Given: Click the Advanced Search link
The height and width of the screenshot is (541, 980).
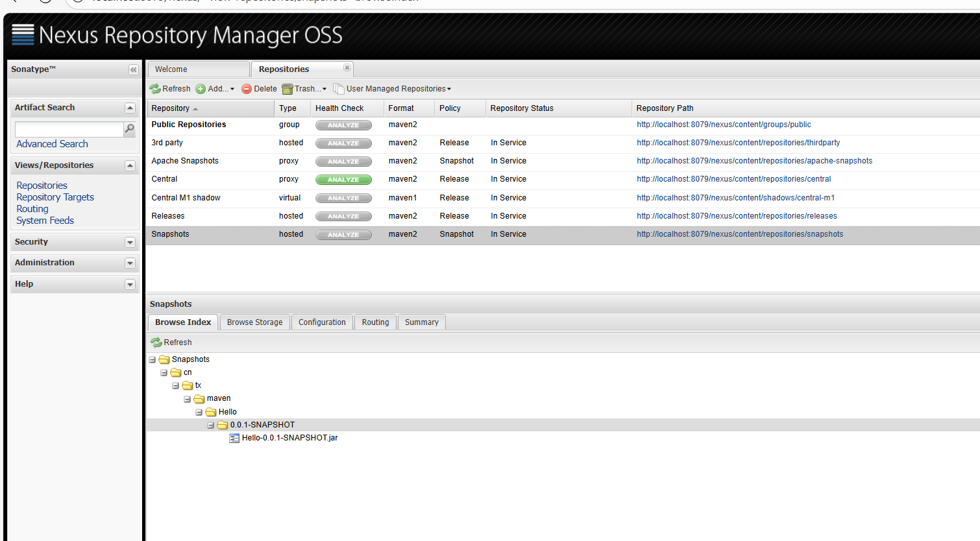Looking at the screenshot, I should coord(52,144).
